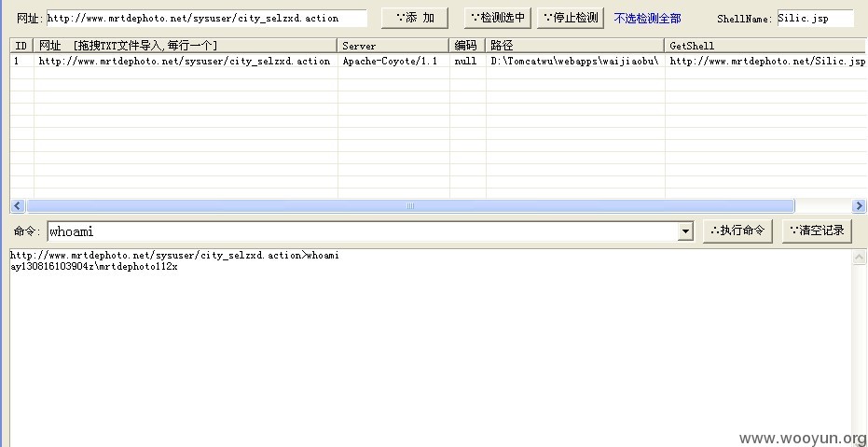Click the GetShell column header
Image resolution: width=868 pixels, height=447 pixels.
tap(766, 46)
